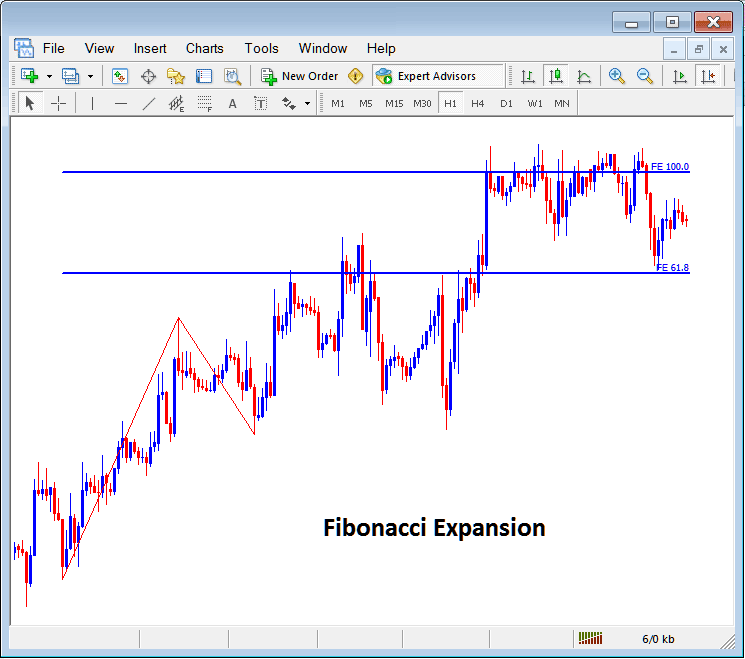Click the New Order button
745x659 pixels.
click(x=299, y=76)
